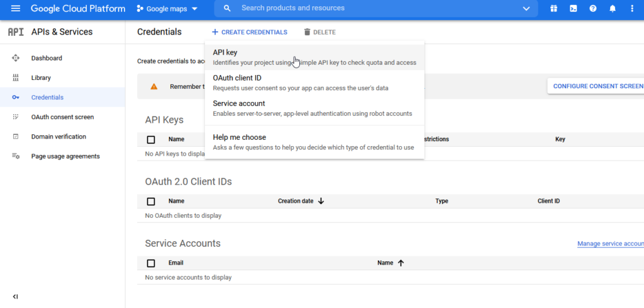The height and width of the screenshot is (308, 644).
Task: Click the Dashboard sidebar icon
Action: [16, 58]
